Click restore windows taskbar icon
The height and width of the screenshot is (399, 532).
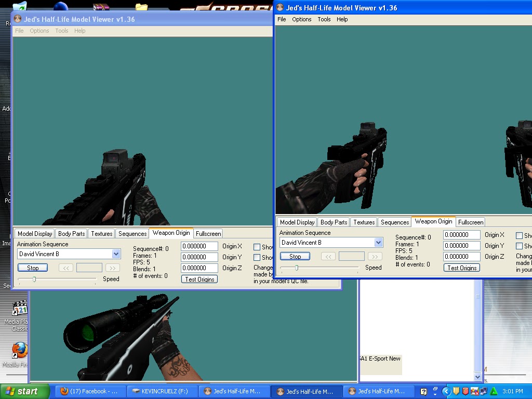click(435, 389)
